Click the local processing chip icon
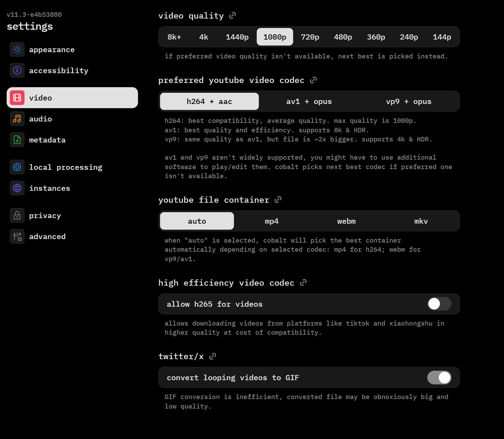This screenshot has width=504, height=439. tap(17, 167)
